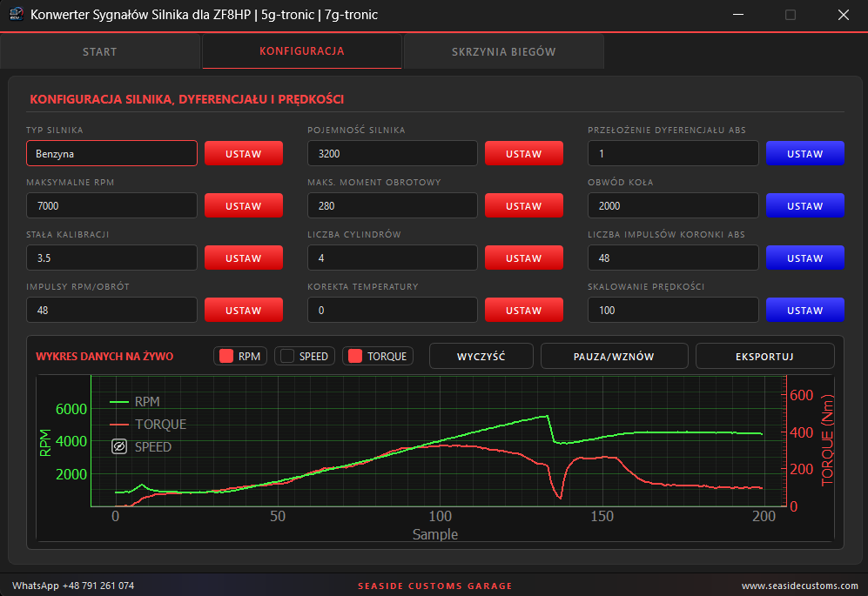Select the Liczba Cylindrów input field

click(393, 258)
